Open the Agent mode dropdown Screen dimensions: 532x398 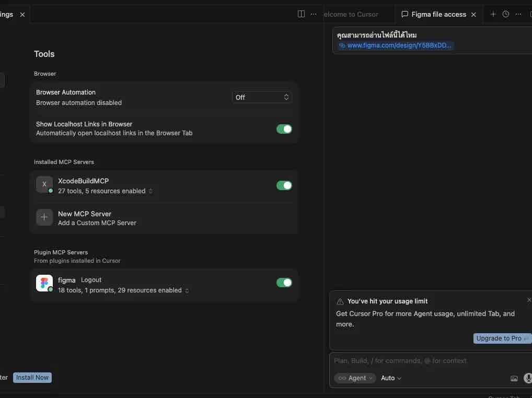[x=355, y=378]
